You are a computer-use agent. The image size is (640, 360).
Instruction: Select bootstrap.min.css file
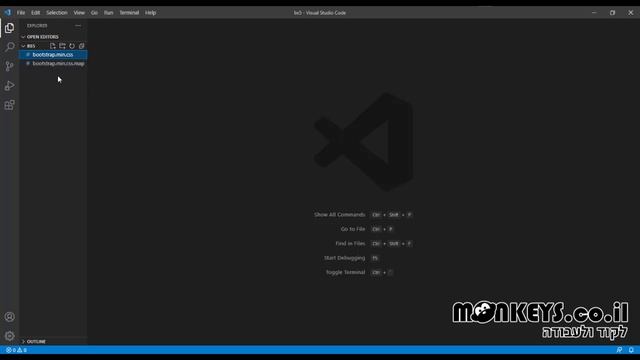coord(53,55)
